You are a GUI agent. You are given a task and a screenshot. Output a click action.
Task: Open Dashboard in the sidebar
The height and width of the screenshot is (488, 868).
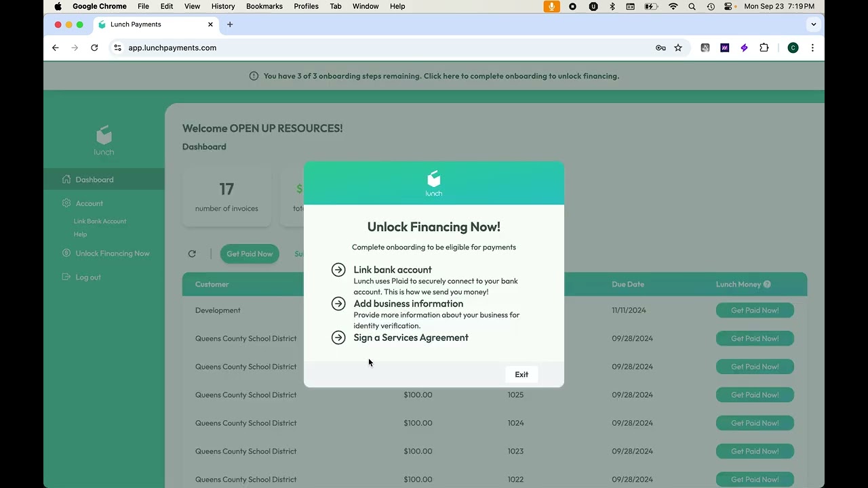coord(104,180)
